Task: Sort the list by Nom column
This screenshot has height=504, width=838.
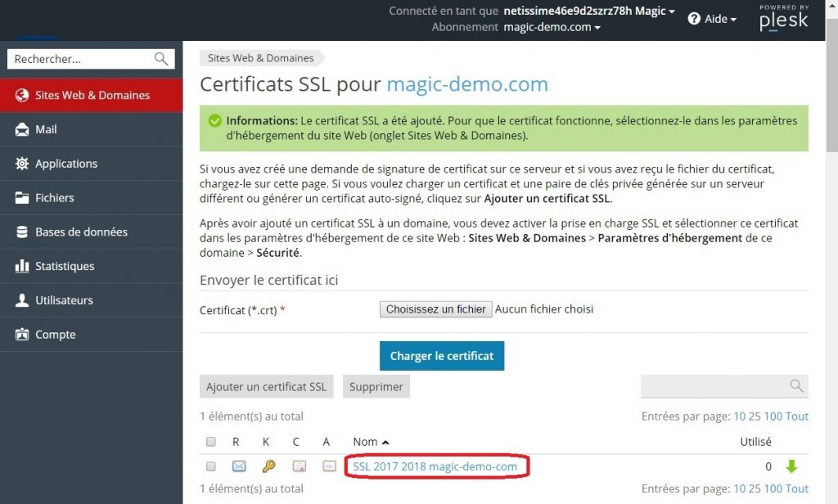Action: [371, 442]
